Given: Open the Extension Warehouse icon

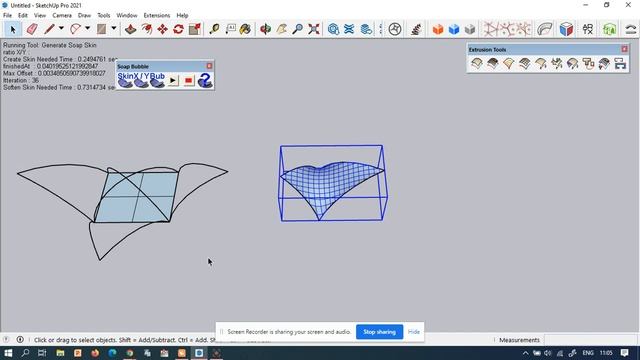Looking at the screenshot, I should click(349, 29).
